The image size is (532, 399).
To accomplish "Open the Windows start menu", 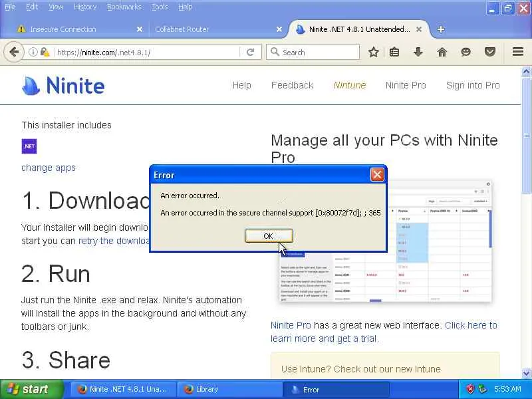I will pos(32,389).
